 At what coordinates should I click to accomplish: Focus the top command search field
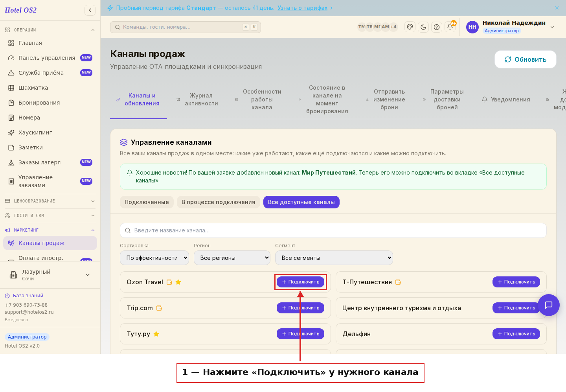point(186,27)
